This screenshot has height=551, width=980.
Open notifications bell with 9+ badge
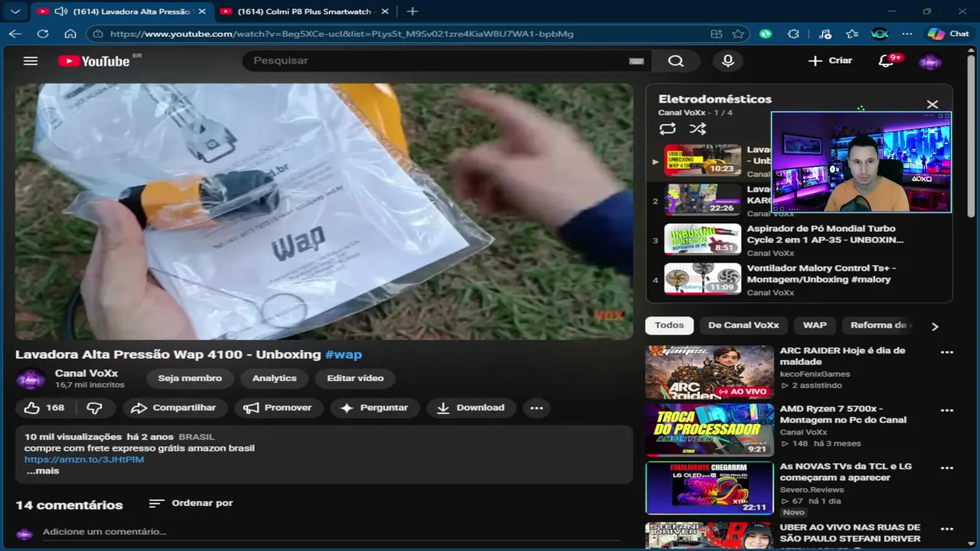coord(887,60)
